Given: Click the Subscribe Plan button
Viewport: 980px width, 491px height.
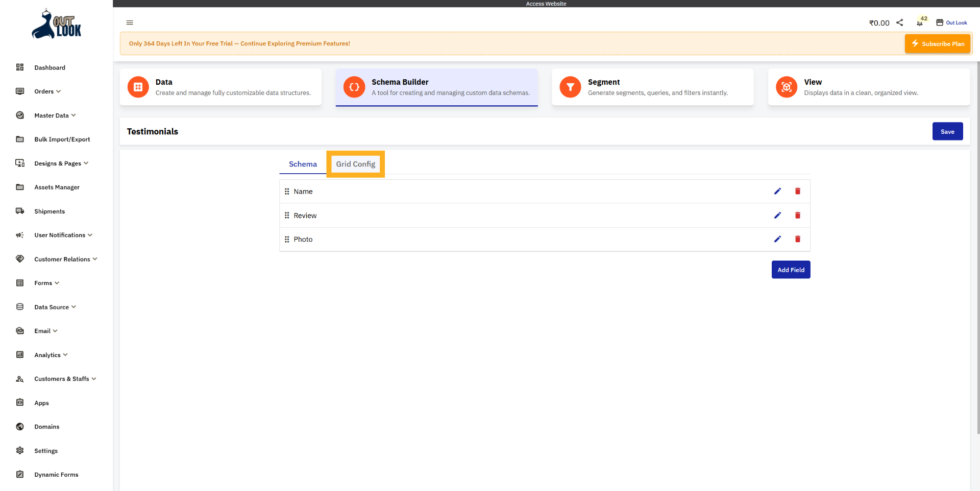Looking at the screenshot, I should coord(938,44).
